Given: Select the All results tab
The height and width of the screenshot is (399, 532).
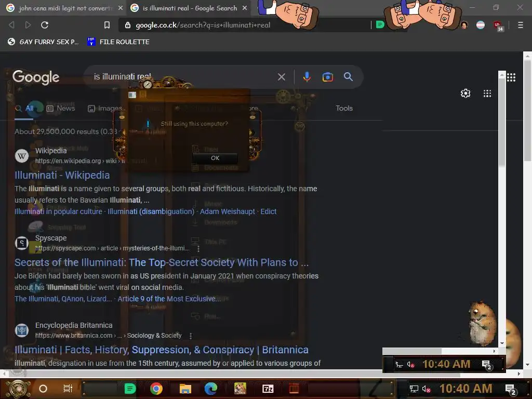Looking at the screenshot, I should [x=24, y=108].
